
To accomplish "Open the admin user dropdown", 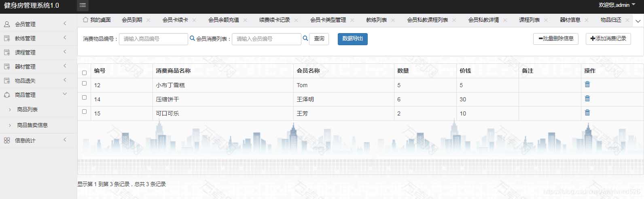I will 617,5.
